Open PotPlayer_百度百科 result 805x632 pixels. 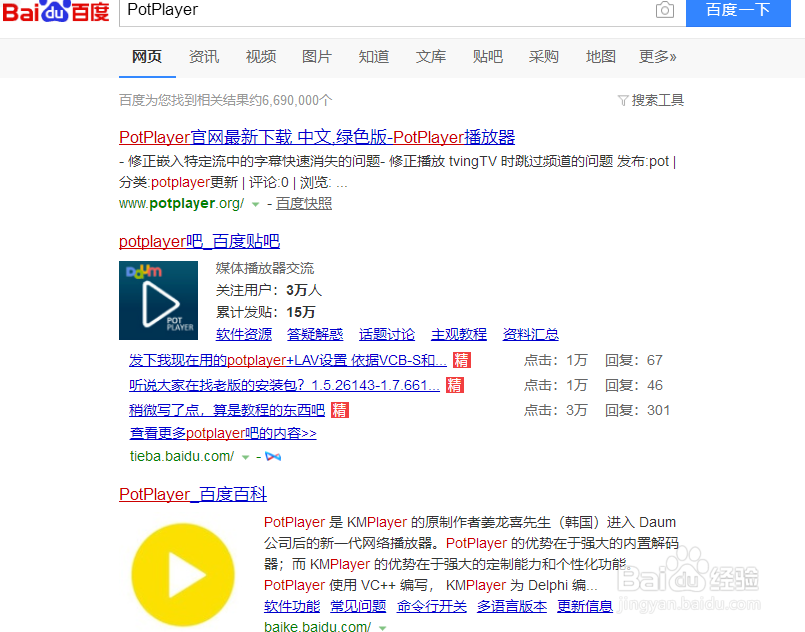click(193, 494)
